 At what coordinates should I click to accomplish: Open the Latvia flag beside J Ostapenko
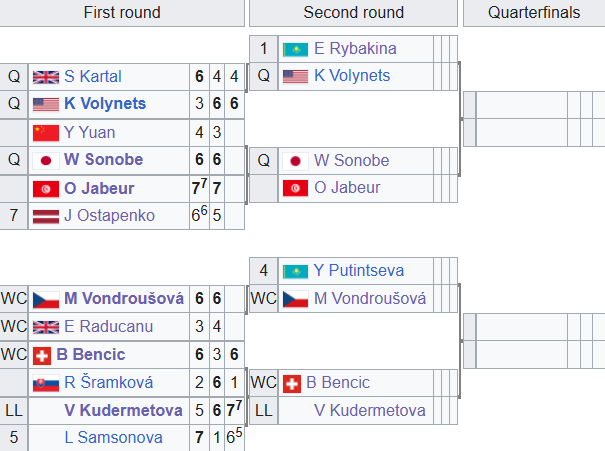46,216
